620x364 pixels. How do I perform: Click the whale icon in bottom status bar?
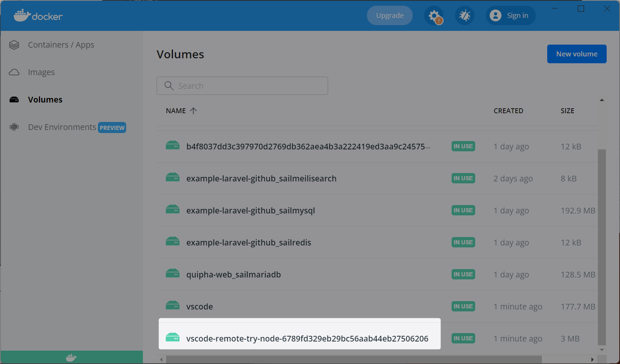pyautogui.click(x=71, y=358)
